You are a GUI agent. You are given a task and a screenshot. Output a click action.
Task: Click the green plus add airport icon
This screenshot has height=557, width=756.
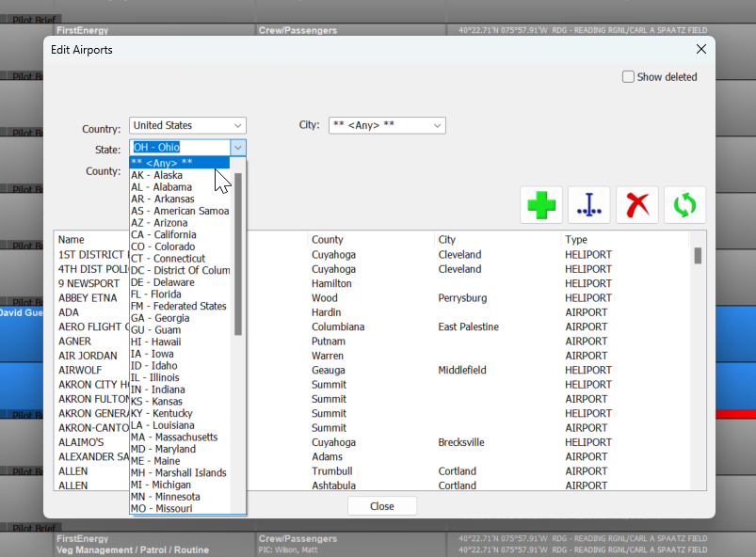pyautogui.click(x=541, y=204)
